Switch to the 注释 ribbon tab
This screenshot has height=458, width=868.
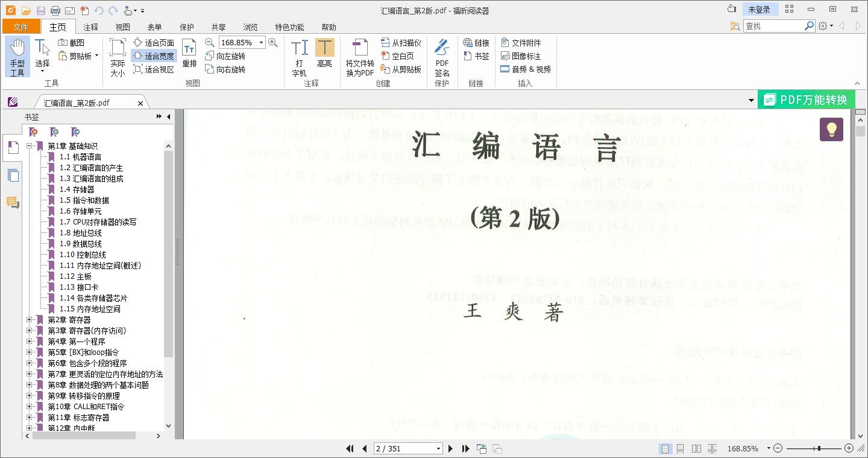point(90,27)
